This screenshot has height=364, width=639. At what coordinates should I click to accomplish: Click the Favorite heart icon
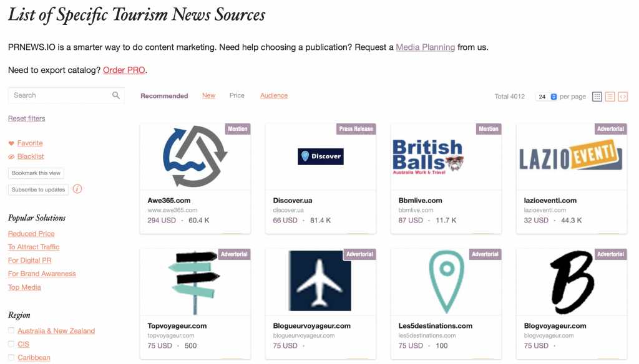pos(11,143)
